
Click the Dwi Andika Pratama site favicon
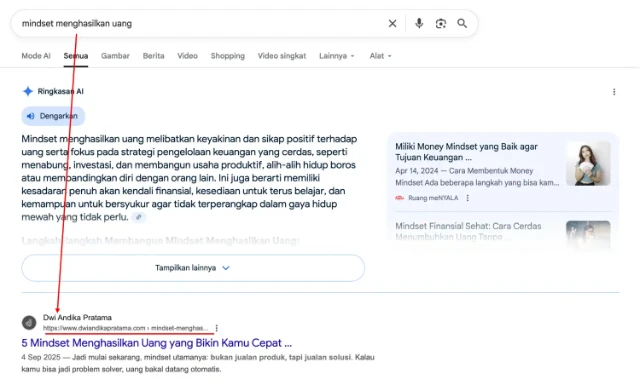point(29,323)
